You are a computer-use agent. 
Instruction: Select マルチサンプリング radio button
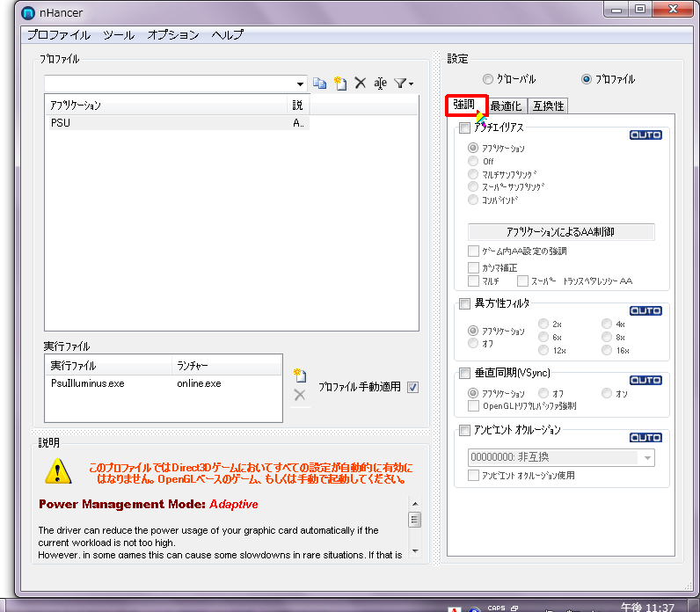tap(473, 174)
